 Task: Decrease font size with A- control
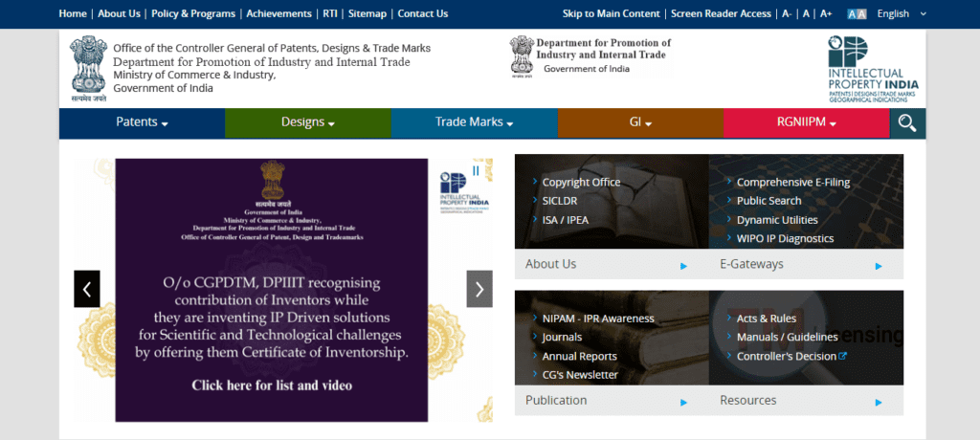[787, 14]
